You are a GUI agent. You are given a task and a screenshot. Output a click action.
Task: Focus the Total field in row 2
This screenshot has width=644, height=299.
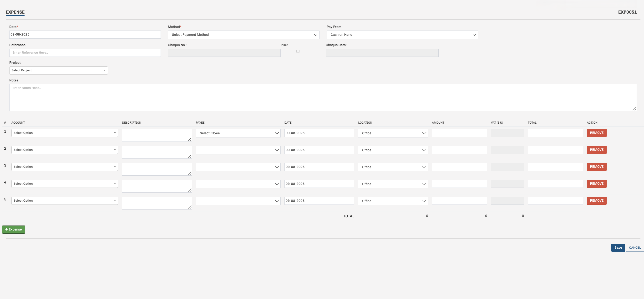point(555,150)
